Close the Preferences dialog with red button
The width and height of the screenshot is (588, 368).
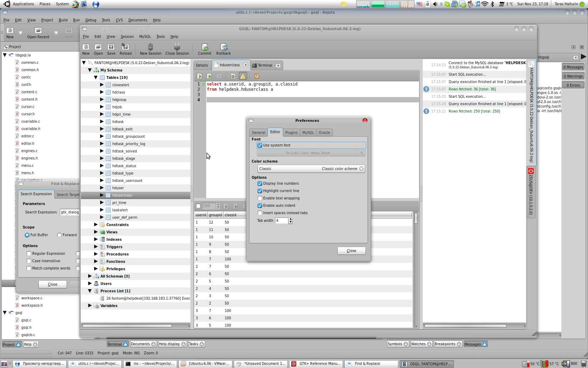pyautogui.click(x=365, y=121)
